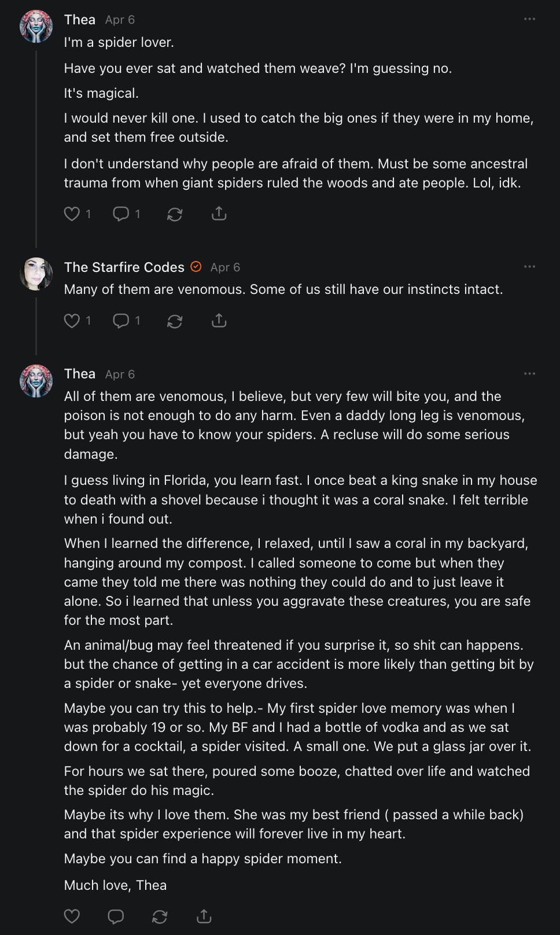Open the Apr 6 timestamp on Starfire comment

[225, 267]
